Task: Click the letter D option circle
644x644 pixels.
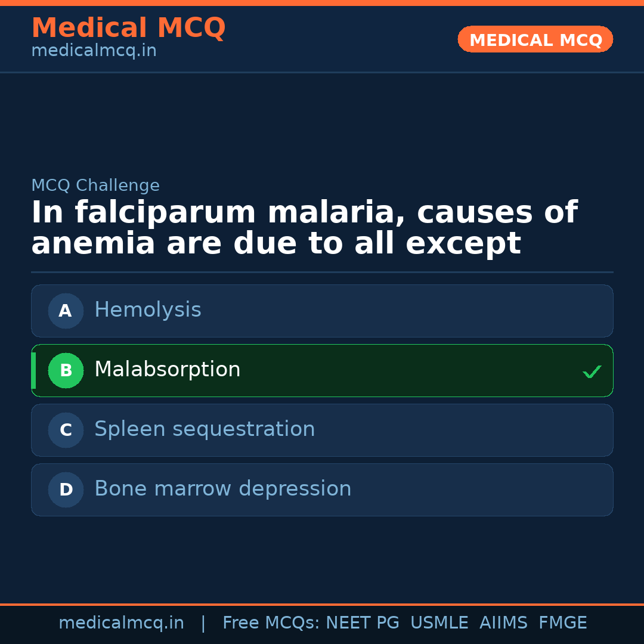Action: (66, 490)
